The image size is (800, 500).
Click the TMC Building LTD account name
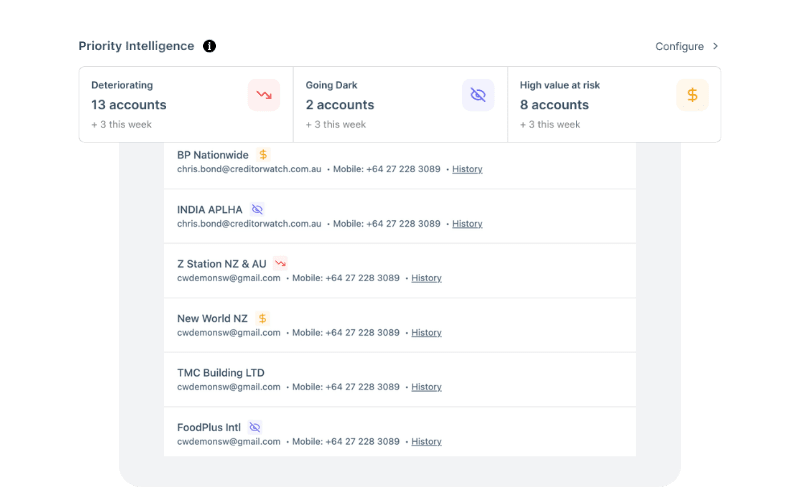(x=220, y=373)
